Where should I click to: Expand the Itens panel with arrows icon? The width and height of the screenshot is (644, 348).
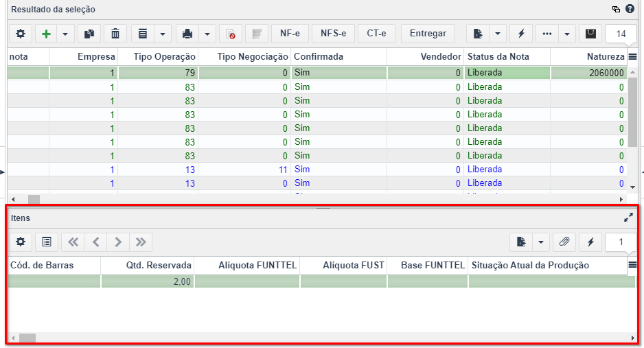628,218
